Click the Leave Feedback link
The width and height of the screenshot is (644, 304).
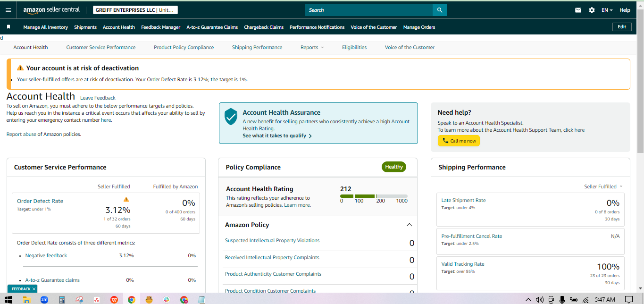pos(98,98)
